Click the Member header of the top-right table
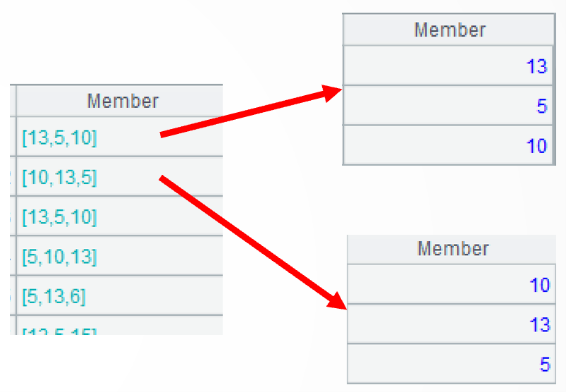The height and width of the screenshot is (392, 566). 450,30
